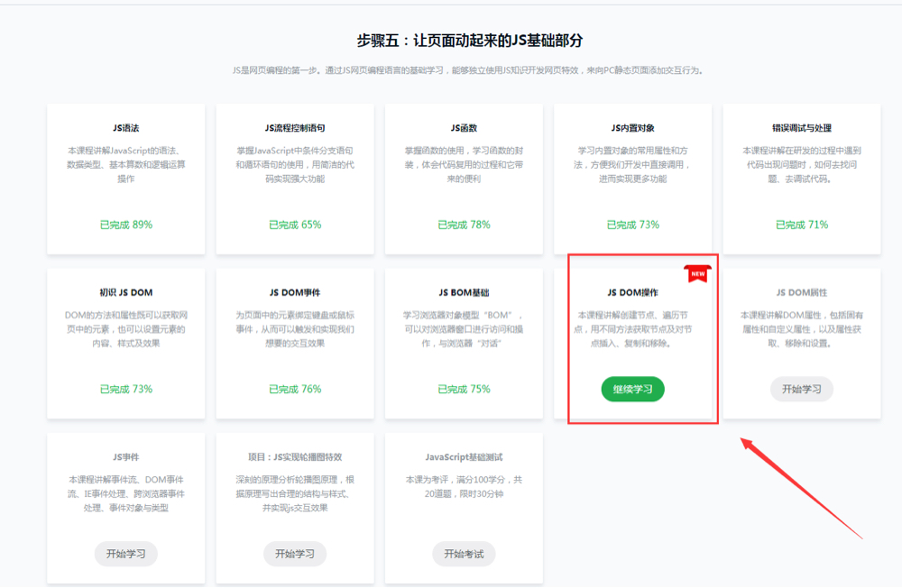Click the 步骤五 section heading
902x588 pixels.
click(x=469, y=41)
